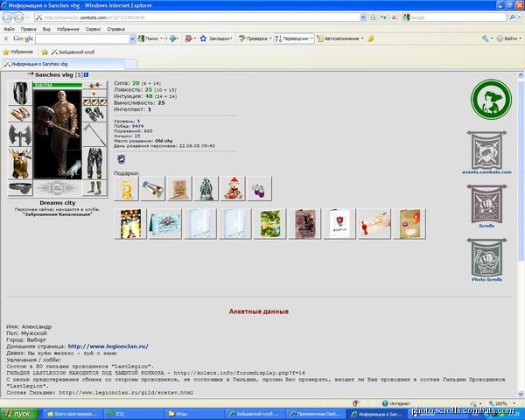The width and height of the screenshot is (525, 420).
Task: Click the vertical scrollbar down arrow
Action: (x=521, y=394)
